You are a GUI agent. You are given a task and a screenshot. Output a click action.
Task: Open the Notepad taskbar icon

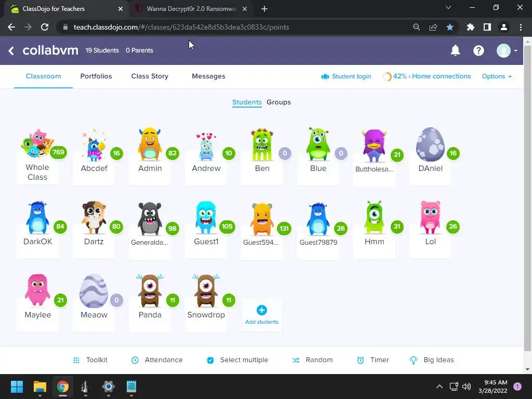tap(131, 387)
